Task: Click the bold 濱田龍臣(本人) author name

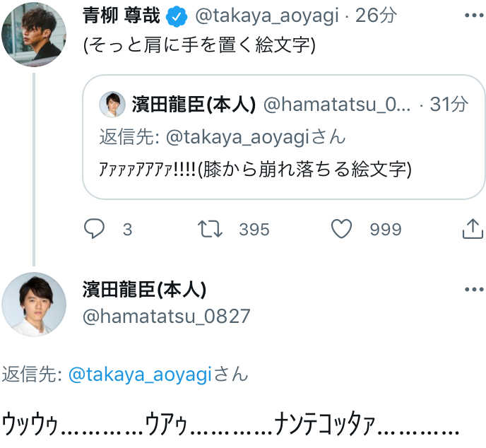Action: [144, 290]
